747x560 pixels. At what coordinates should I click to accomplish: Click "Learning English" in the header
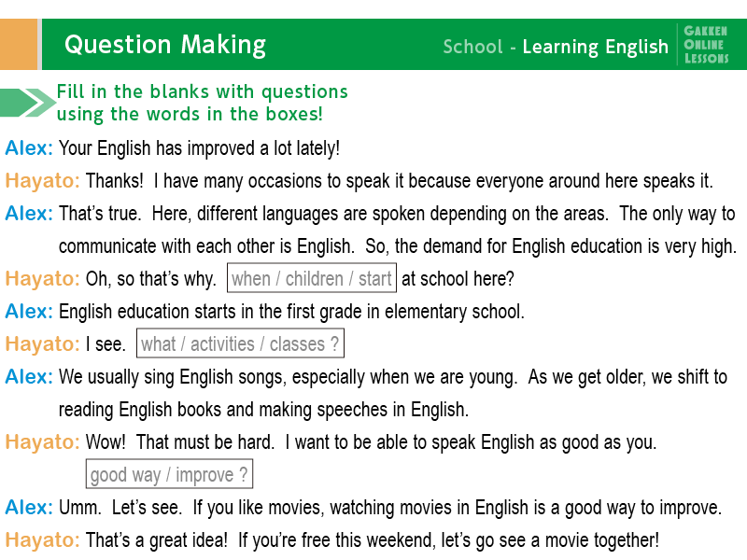point(596,47)
